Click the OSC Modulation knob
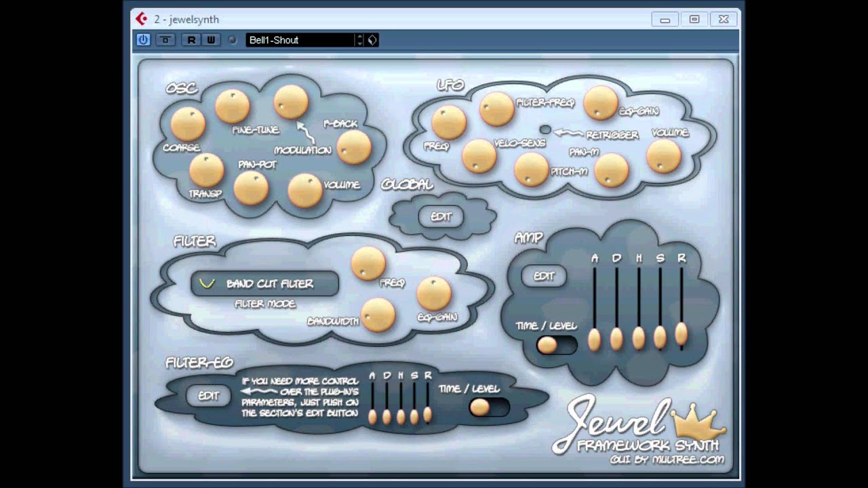The width and height of the screenshot is (868, 488). [x=291, y=102]
